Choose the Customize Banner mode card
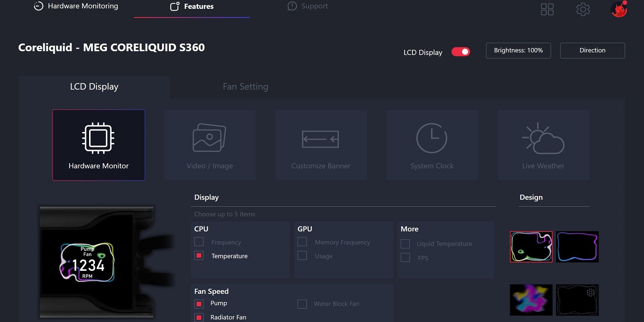 (x=321, y=145)
